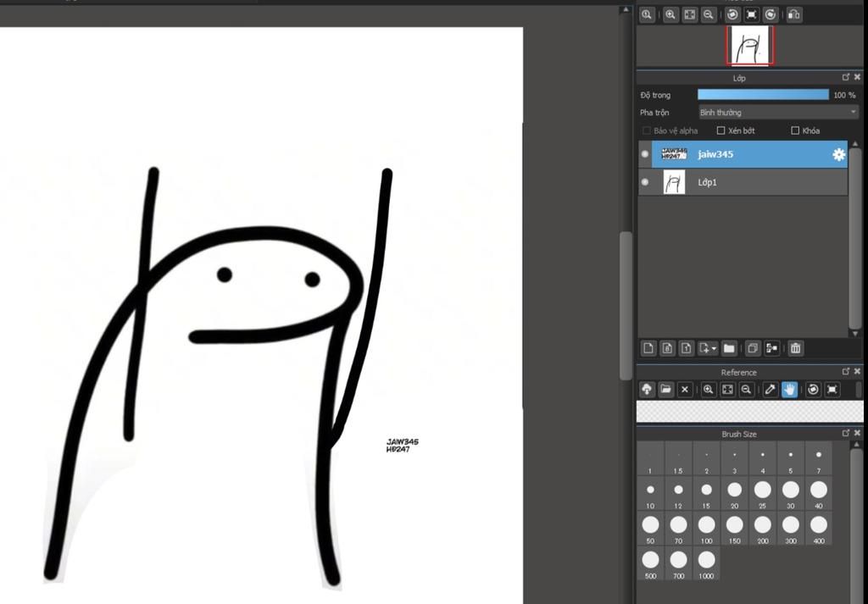The height and width of the screenshot is (604, 868).
Task: Zoom in using the navigator toolbar
Action: [x=670, y=15]
